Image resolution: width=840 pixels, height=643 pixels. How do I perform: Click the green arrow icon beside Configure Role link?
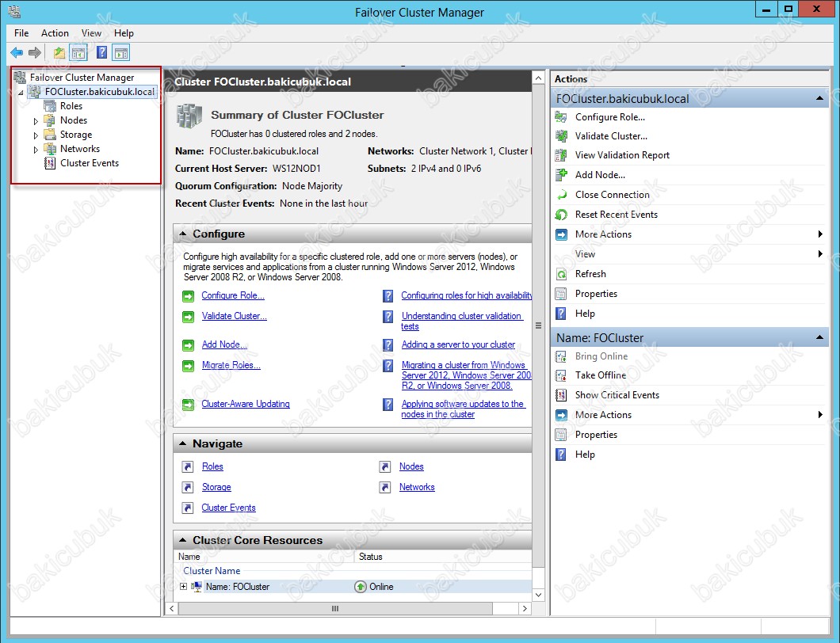(188, 296)
